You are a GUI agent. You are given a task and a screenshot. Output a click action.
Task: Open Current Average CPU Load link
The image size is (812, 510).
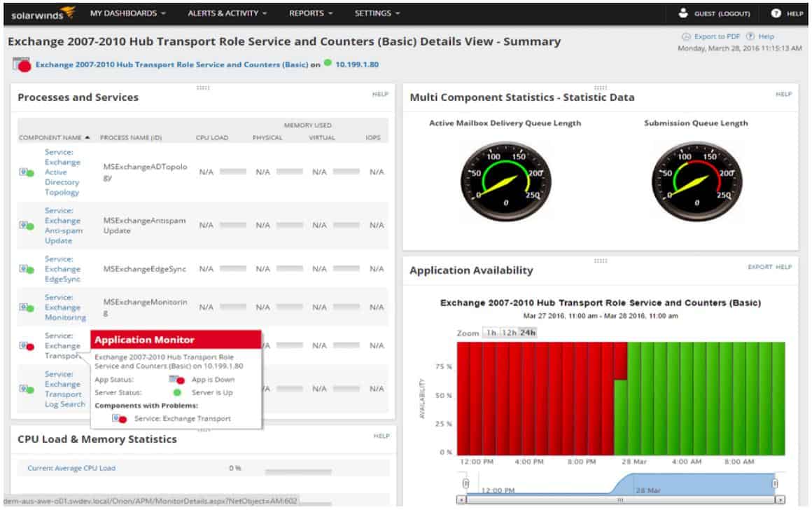coord(71,468)
